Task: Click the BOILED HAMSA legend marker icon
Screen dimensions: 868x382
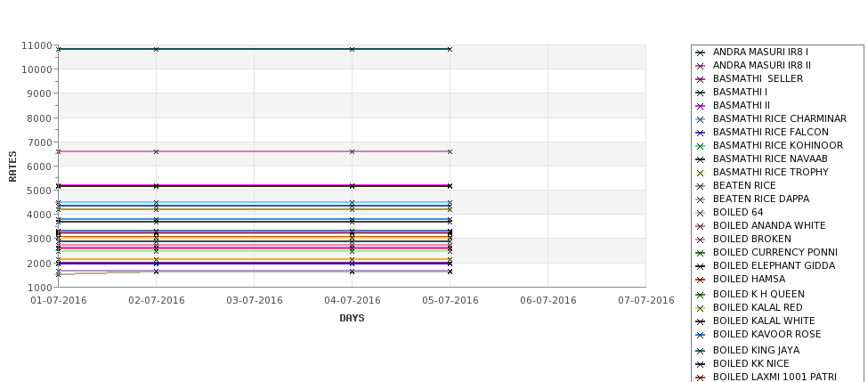Action: [701, 280]
